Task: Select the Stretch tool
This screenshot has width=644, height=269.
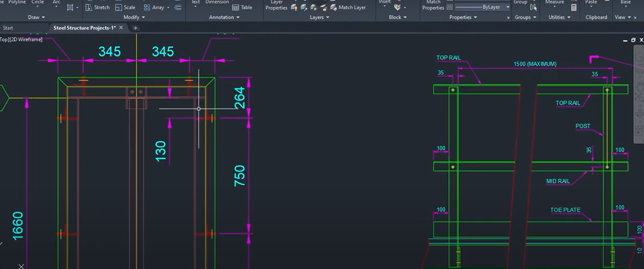Action: [97, 7]
